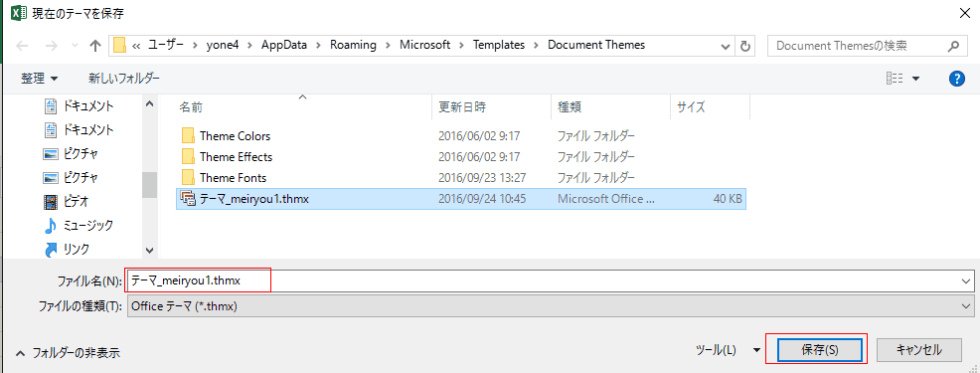The height and width of the screenshot is (373, 980).
Task: Click the 新しいフォルダー new folder button
Action: point(124,79)
